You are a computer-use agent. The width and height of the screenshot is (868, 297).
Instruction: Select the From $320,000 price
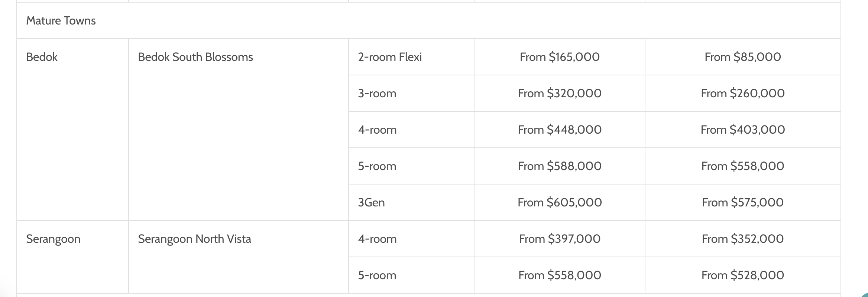click(560, 93)
